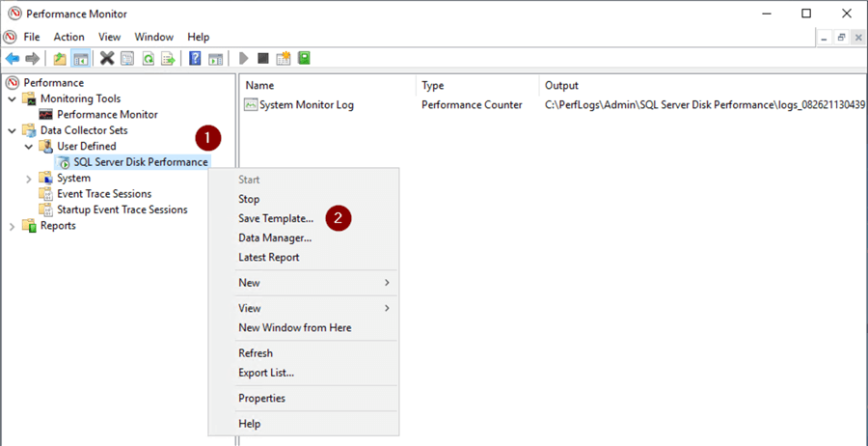Open the File menu
Image resolution: width=868 pixels, height=446 pixels.
click(x=32, y=37)
